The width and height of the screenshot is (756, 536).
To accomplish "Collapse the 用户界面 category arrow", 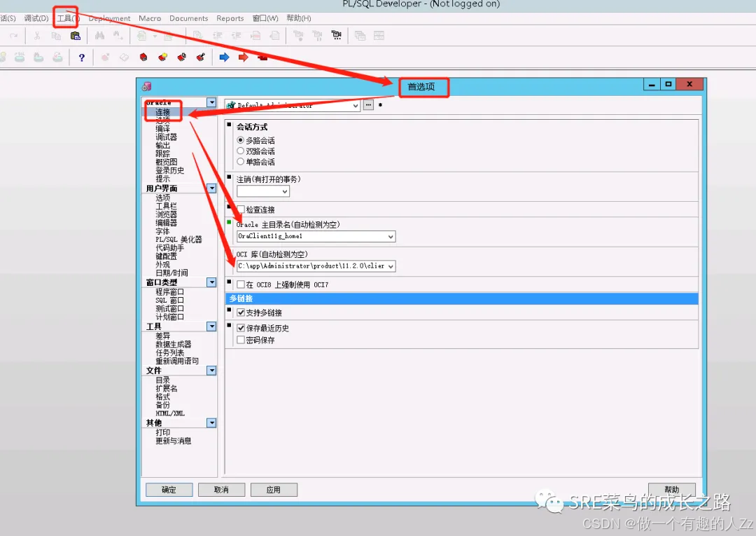I will coord(211,188).
